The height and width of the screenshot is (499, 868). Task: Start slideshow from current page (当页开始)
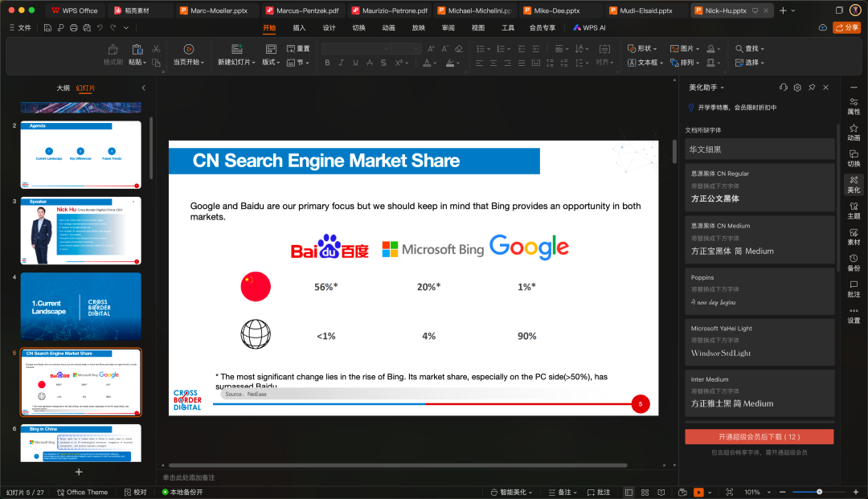click(x=189, y=55)
